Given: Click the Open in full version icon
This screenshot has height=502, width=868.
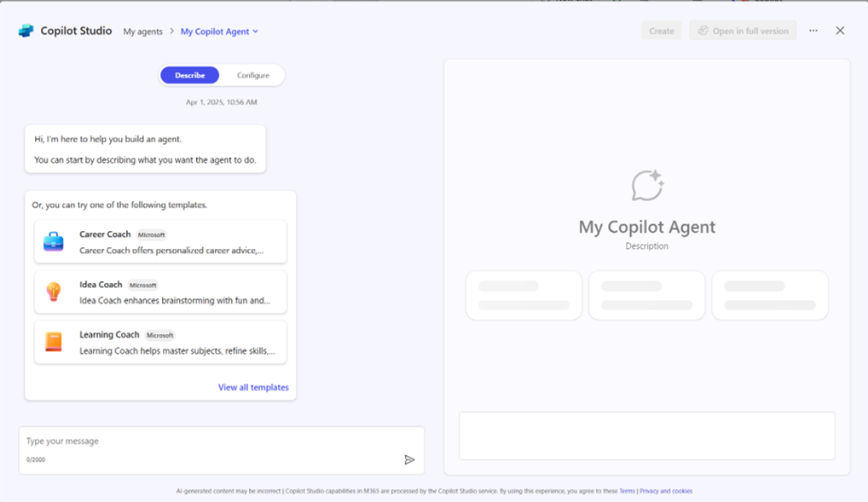Looking at the screenshot, I should click(x=703, y=31).
